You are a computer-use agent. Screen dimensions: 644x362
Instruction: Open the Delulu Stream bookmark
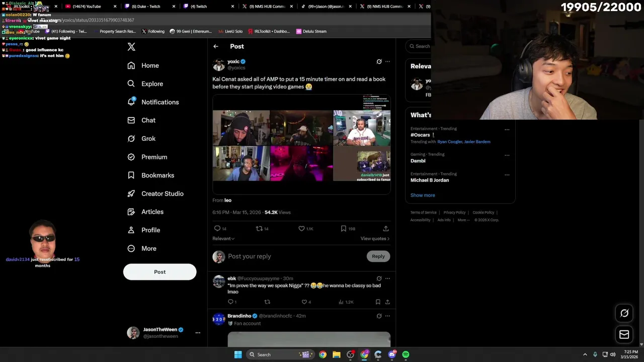tap(311, 31)
